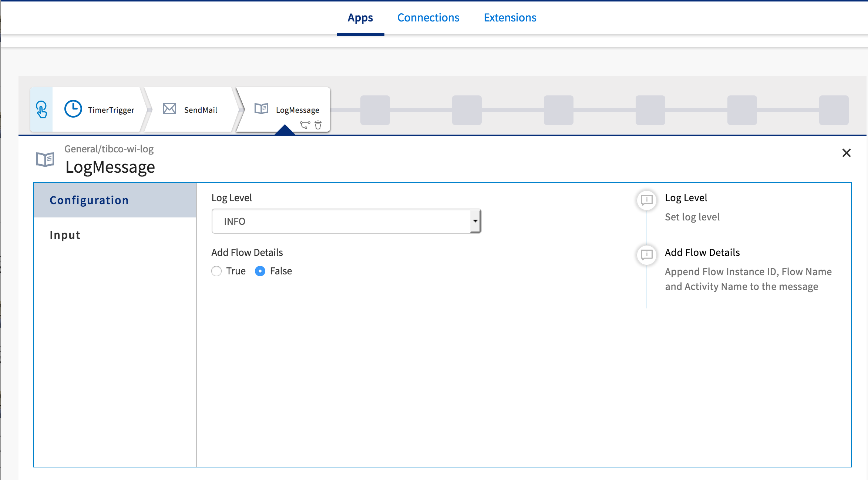Click the TimerTrigger clock icon
868x480 pixels.
tap(73, 109)
